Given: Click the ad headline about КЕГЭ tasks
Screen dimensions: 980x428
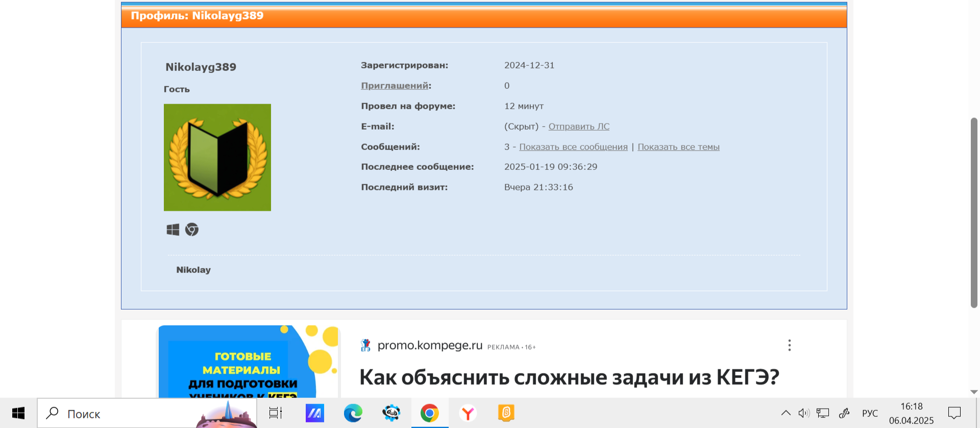Looking at the screenshot, I should 569,377.
